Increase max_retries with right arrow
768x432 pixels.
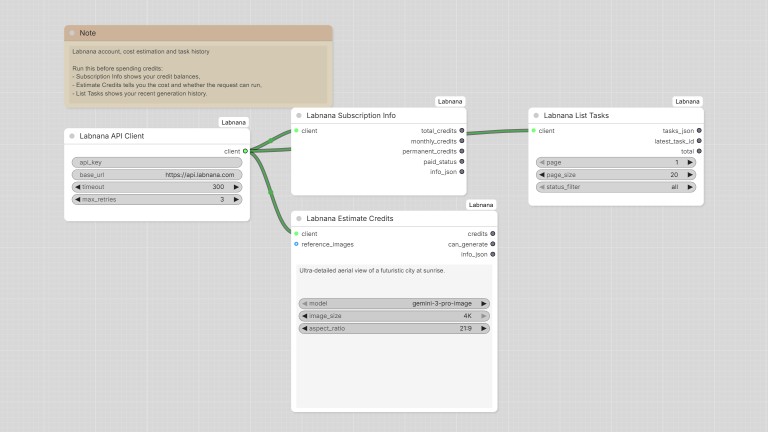coord(236,199)
